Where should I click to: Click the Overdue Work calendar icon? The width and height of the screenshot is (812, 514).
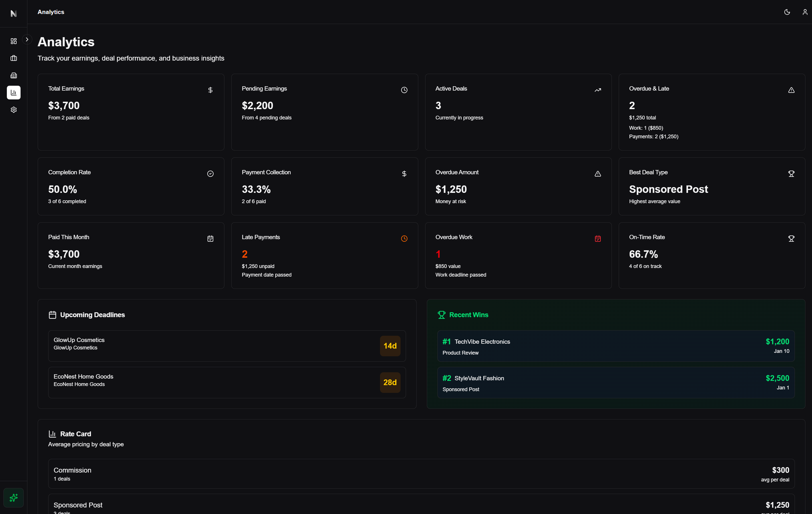598,239
